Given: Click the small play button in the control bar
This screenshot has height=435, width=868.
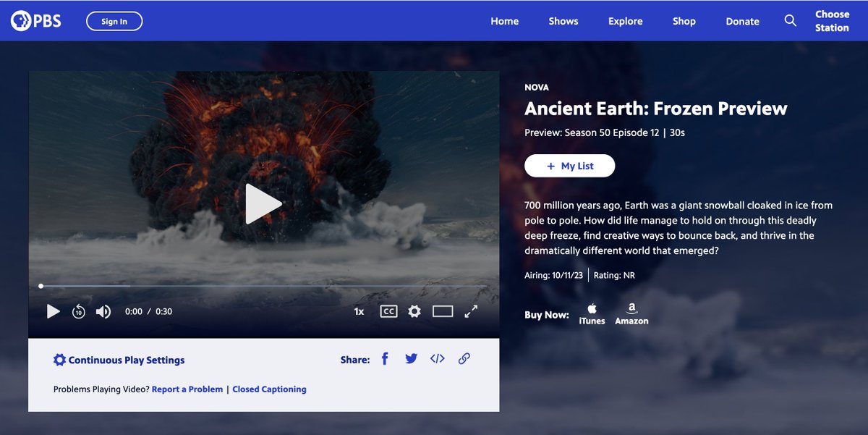Looking at the screenshot, I should click(53, 311).
